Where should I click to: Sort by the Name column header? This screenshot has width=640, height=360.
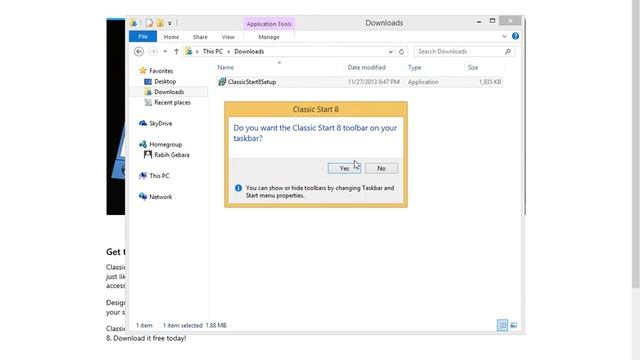(x=225, y=67)
